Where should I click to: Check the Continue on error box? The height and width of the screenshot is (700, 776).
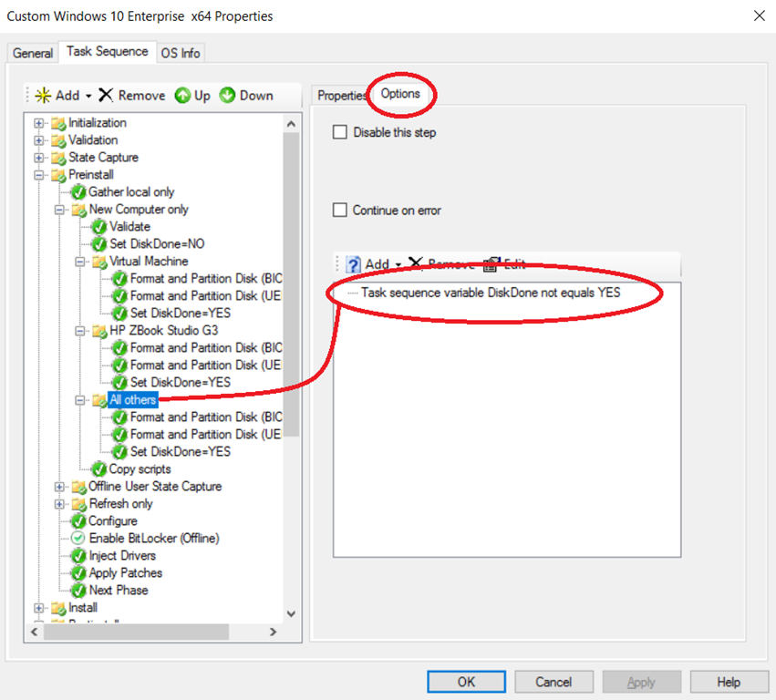(x=340, y=210)
